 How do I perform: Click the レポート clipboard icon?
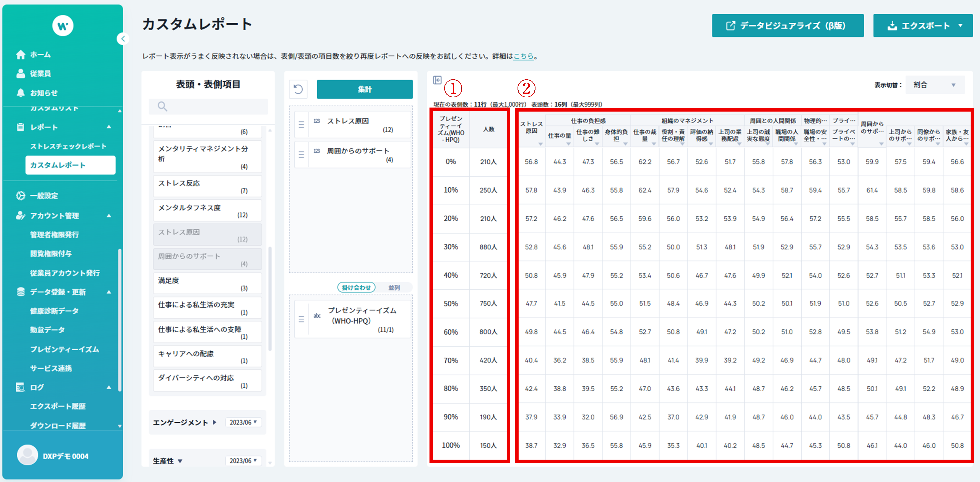(x=20, y=127)
